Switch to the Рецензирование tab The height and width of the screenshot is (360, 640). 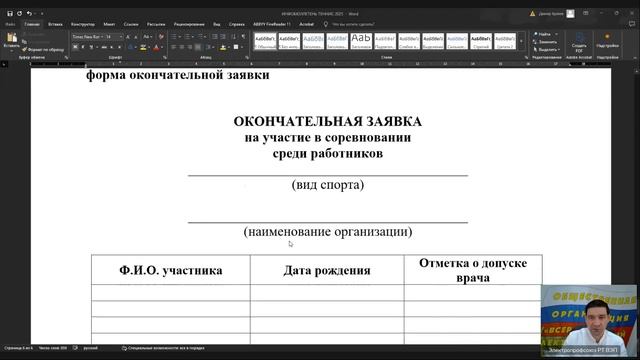(x=189, y=24)
